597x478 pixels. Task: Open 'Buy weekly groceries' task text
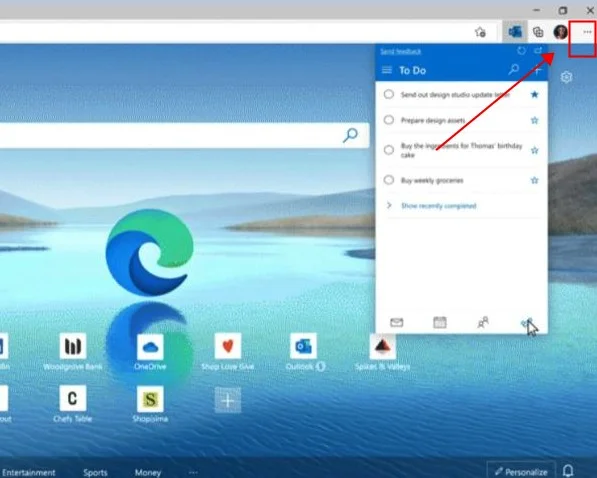(432, 180)
